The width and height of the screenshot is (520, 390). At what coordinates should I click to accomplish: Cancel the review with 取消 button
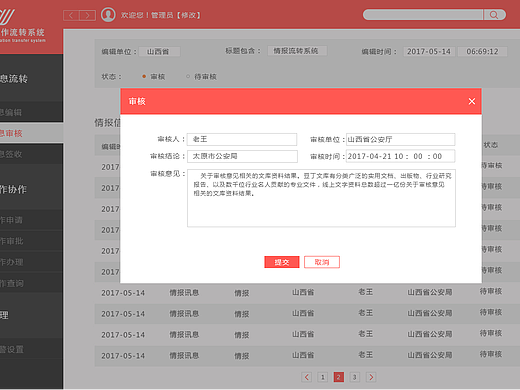pos(322,262)
